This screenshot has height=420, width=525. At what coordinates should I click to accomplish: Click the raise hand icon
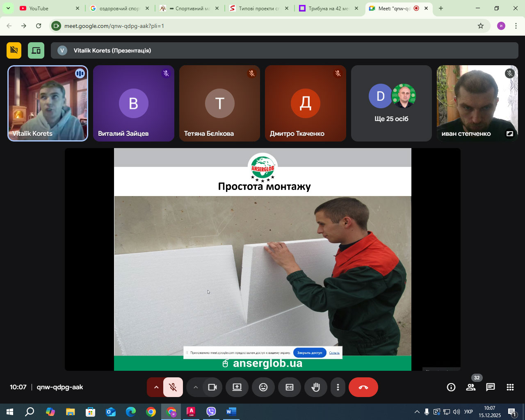pyautogui.click(x=315, y=387)
